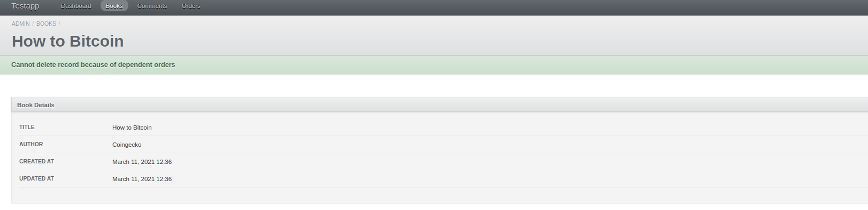Select the Books tab in navigation
Viewport: 868px width, 210px height.
(114, 6)
